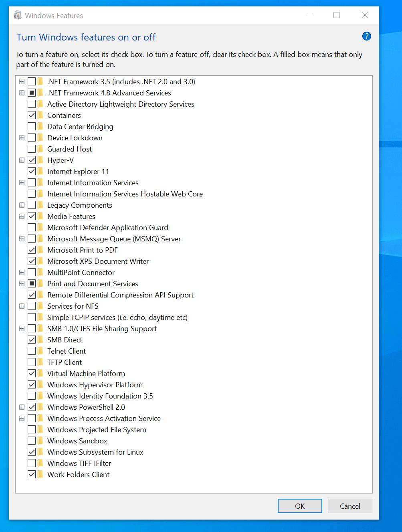Click the folder icon beside Containers
Screen dimensions: 402x532
tap(40, 115)
